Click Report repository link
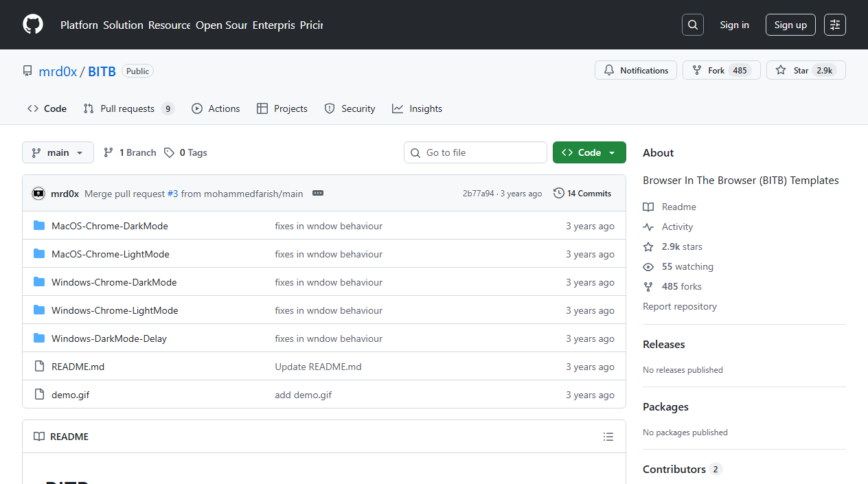Viewport: 868px width, 484px height. 680,306
